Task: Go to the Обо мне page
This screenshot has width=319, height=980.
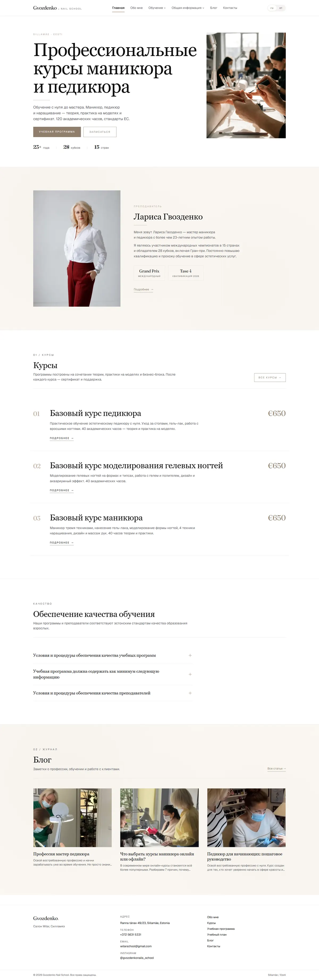Action: click(136, 8)
